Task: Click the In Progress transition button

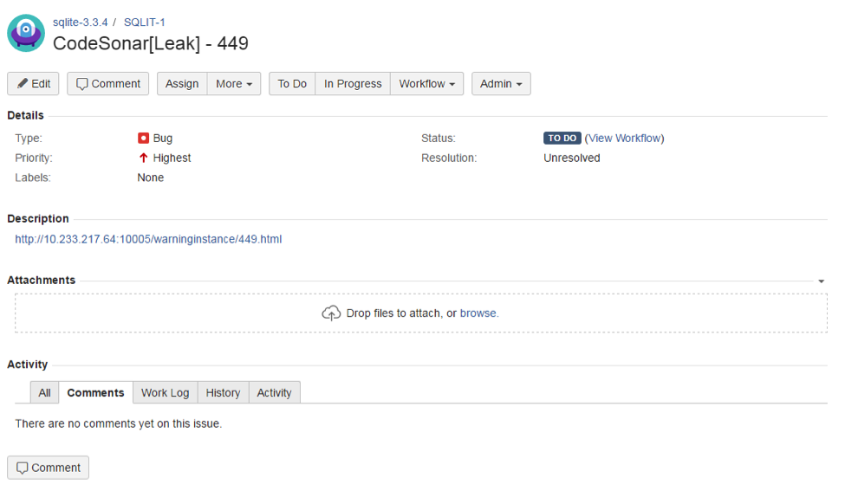Action: click(353, 84)
